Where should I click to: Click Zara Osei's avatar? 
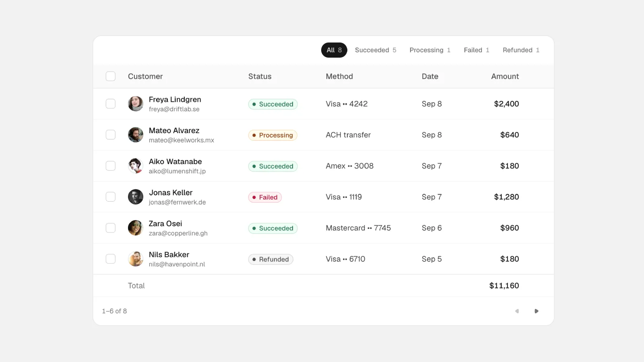pos(136,228)
